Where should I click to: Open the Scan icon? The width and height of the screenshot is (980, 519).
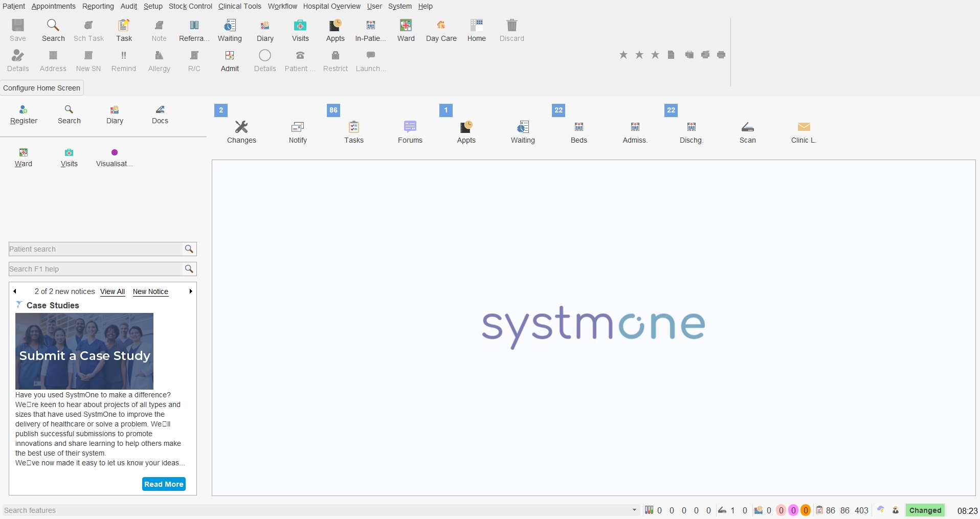[748, 132]
